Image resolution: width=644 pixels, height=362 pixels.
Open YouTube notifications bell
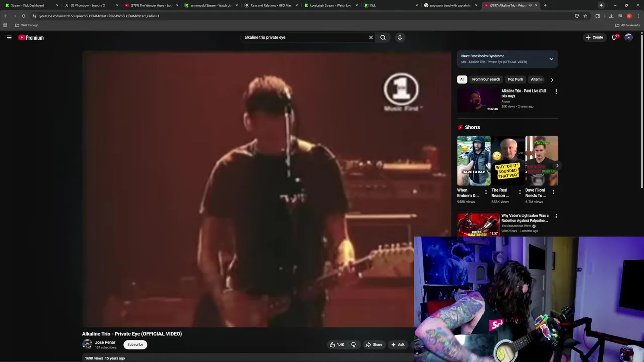[x=614, y=37]
